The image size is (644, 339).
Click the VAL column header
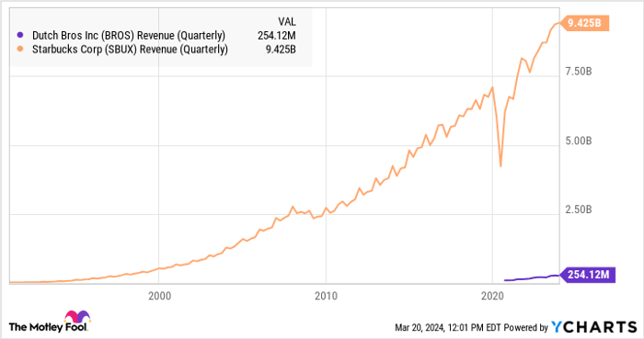pos(287,22)
